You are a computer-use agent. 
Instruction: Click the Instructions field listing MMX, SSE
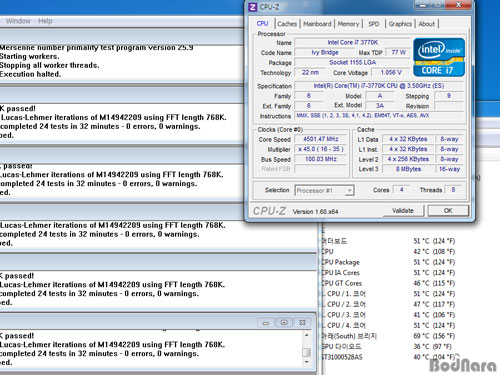(x=379, y=115)
